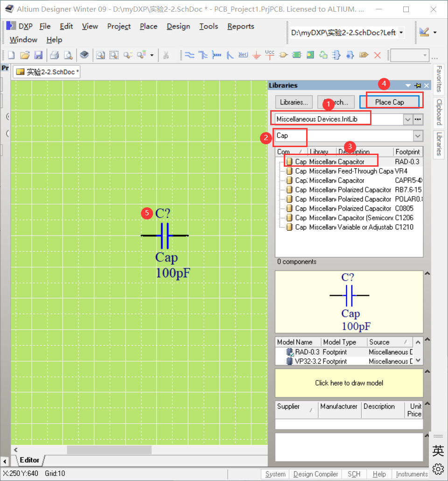Select the Place Part tool
Image resolution: width=448 pixels, height=481 pixels.
[283, 55]
